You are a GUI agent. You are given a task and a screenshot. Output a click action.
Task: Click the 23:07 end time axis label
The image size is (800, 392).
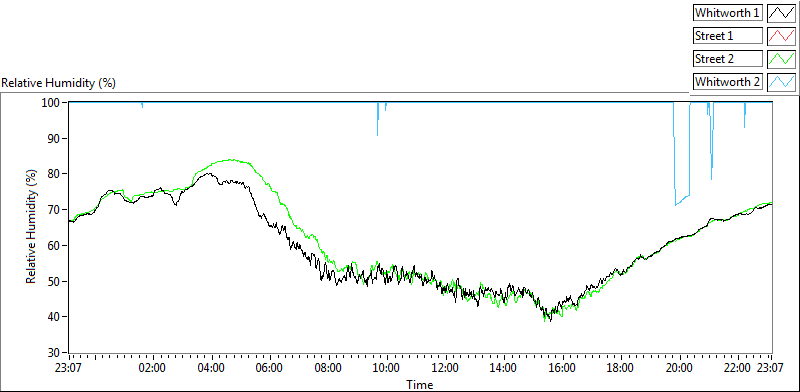770,368
